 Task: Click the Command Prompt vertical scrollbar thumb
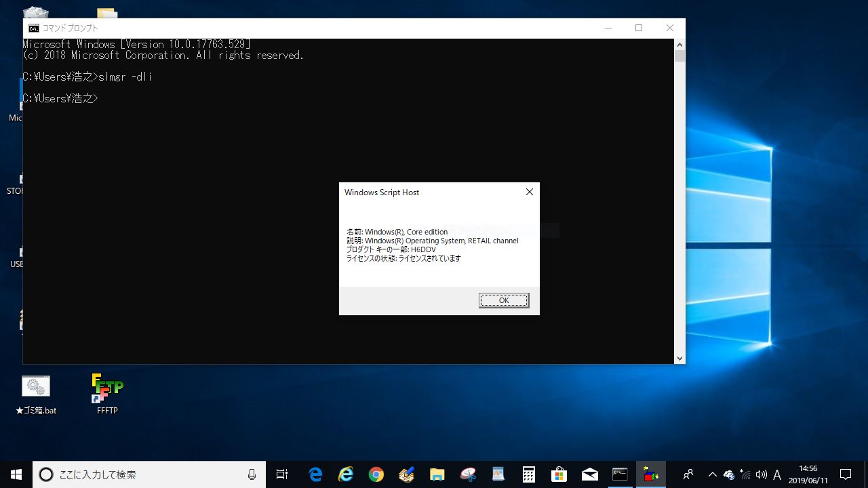(x=679, y=56)
